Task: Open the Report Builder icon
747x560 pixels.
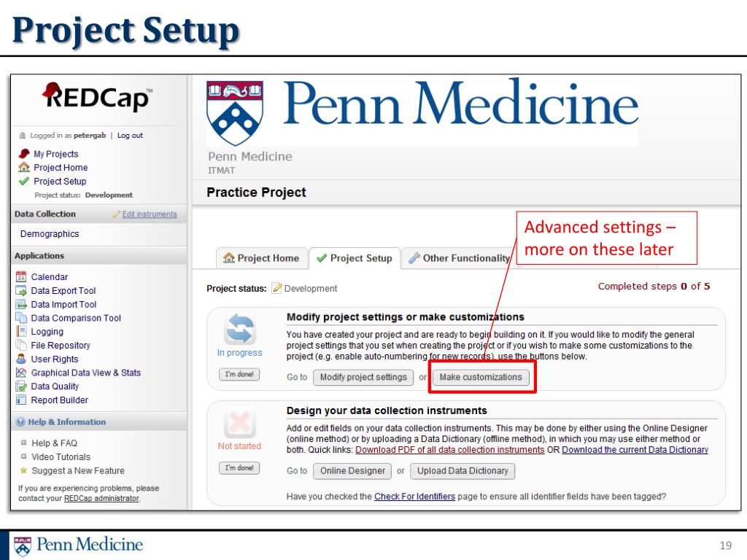Action: tap(21, 400)
